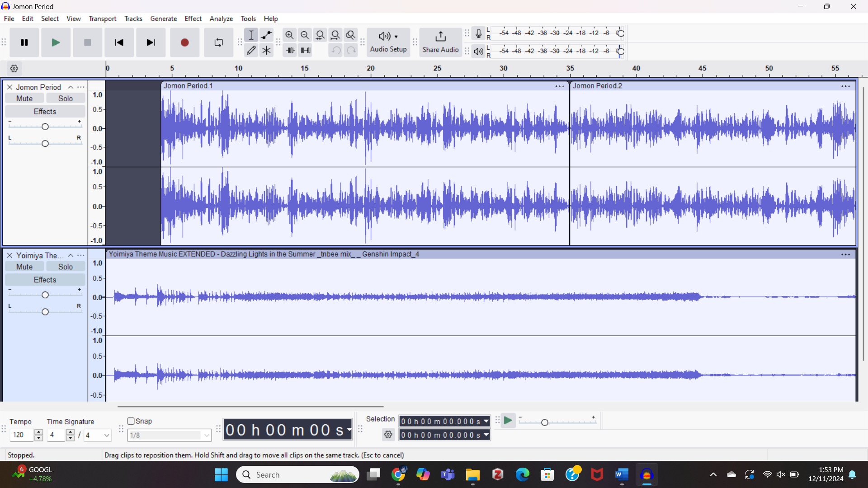868x488 pixels.
Task: Click the red Record button
Action: click(184, 42)
